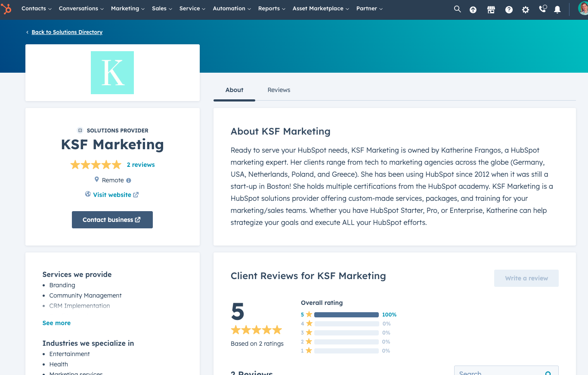Switch to the Reviews tab

(279, 90)
